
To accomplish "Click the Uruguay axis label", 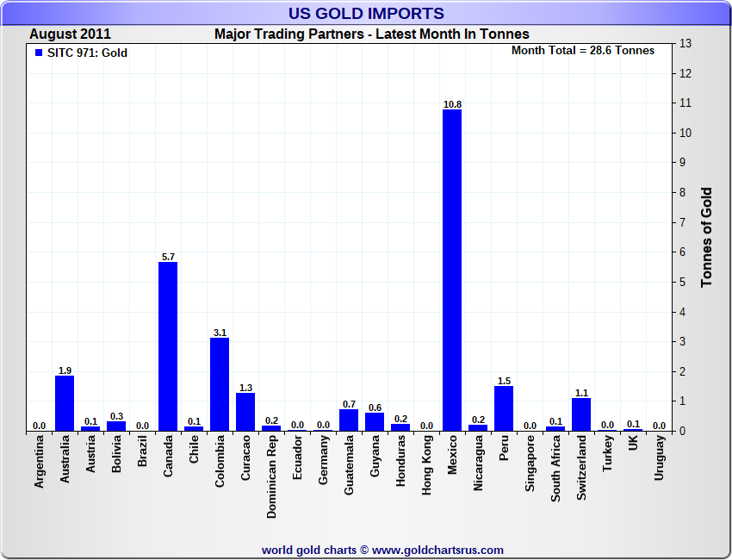I will pos(659,457).
